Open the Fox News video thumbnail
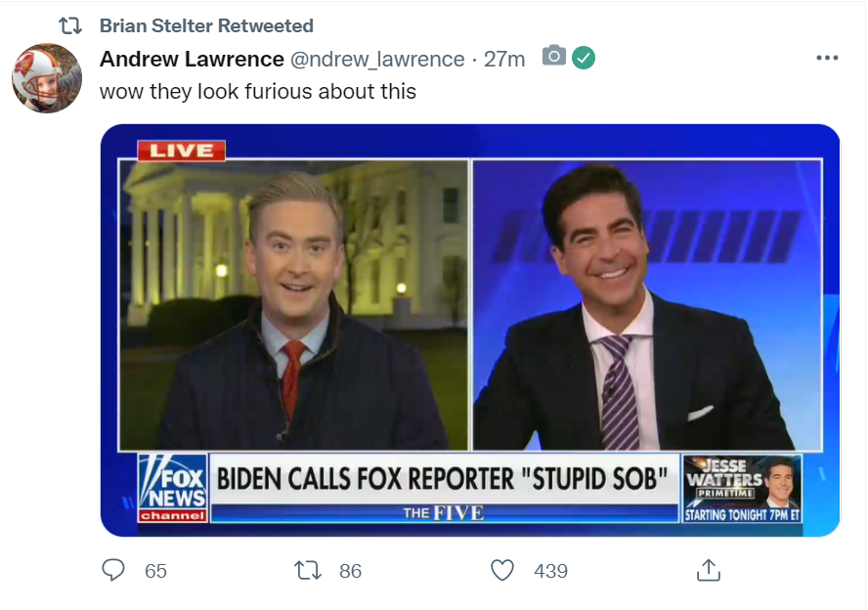Screen dimensions: 868x610 470,329
